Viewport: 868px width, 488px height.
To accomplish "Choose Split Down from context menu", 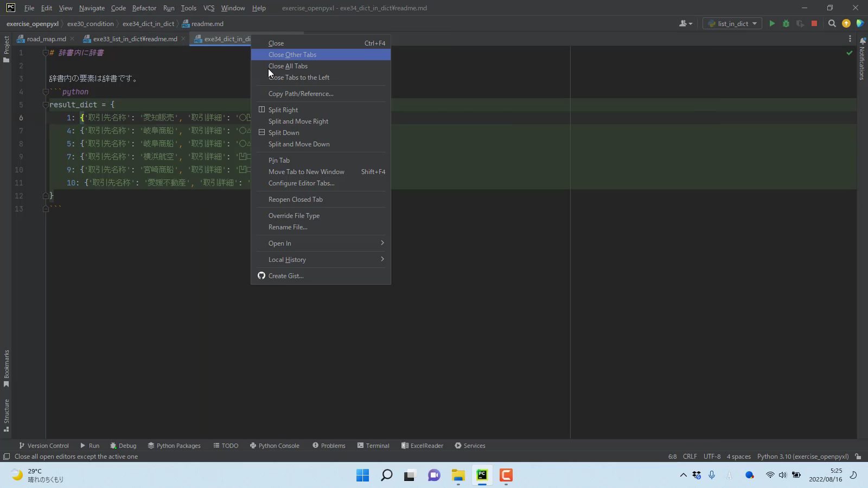I will pos(283,133).
